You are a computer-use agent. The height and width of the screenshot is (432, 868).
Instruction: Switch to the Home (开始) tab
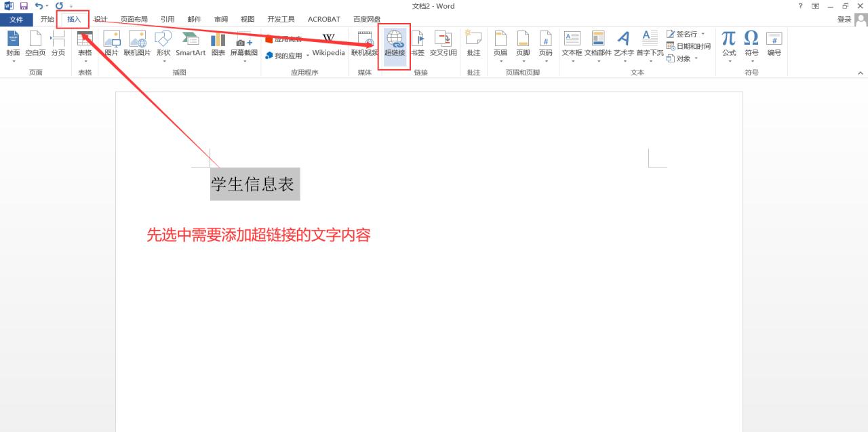pos(47,20)
